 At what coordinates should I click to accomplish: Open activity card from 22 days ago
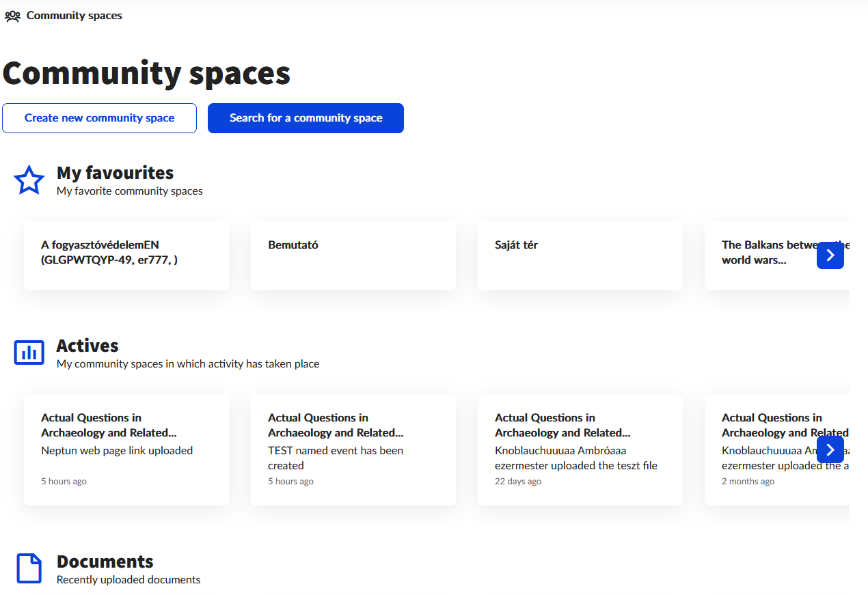tap(580, 449)
